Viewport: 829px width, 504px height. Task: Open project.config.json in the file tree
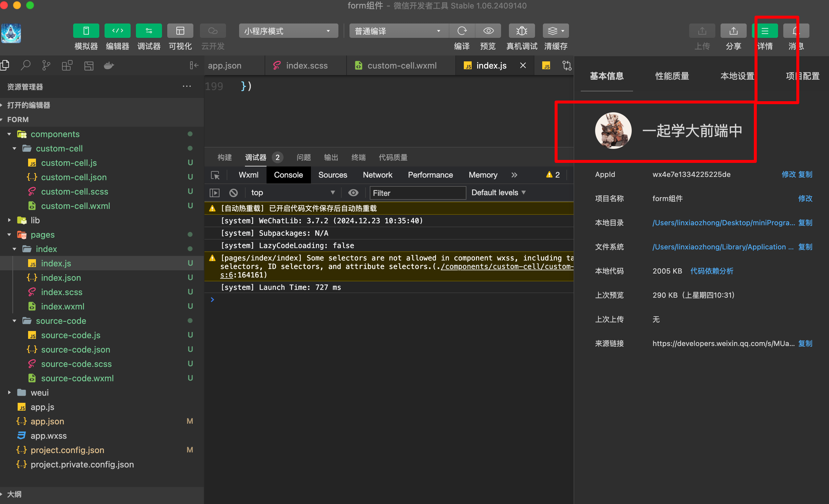[102, 450]
